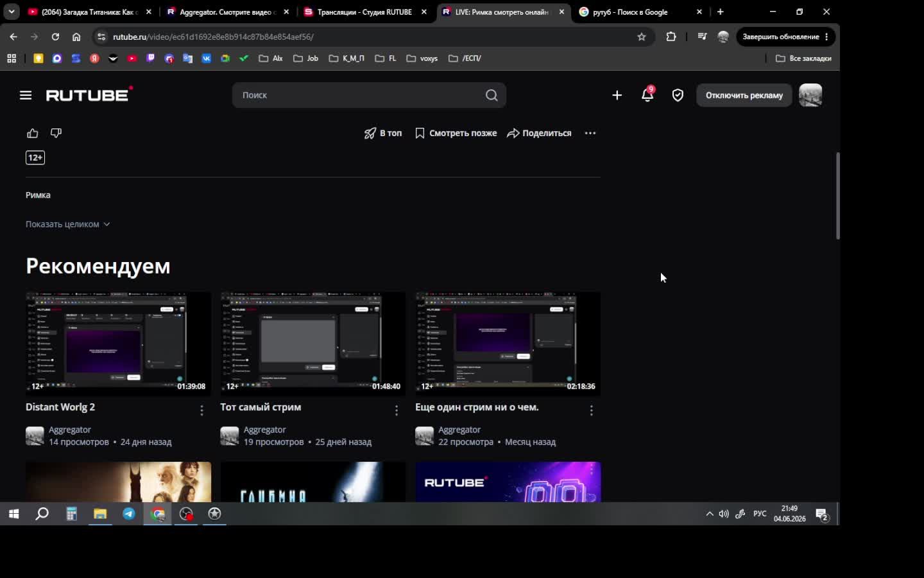The height and width of the screenshot is (578, 924).
Task: Open the Yandex bookmark icon
Action: click(x=94, y=58)
